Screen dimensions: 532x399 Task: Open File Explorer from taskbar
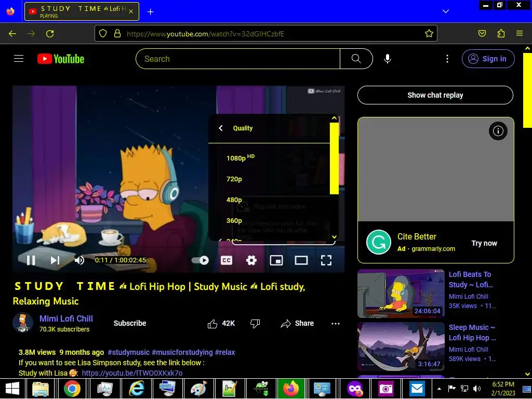click(x=41, y=389)
